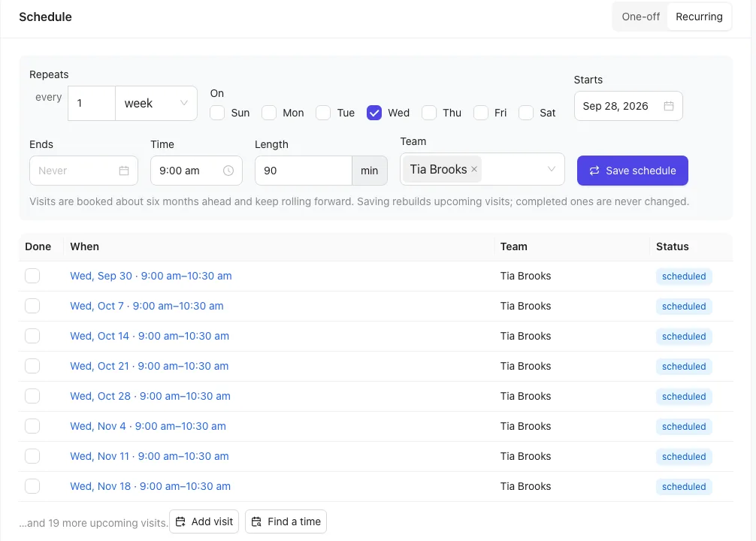Open the Wed, Sep 30 visit link
This screenshot has height=541, width=756.
click(x=151, y=276)
